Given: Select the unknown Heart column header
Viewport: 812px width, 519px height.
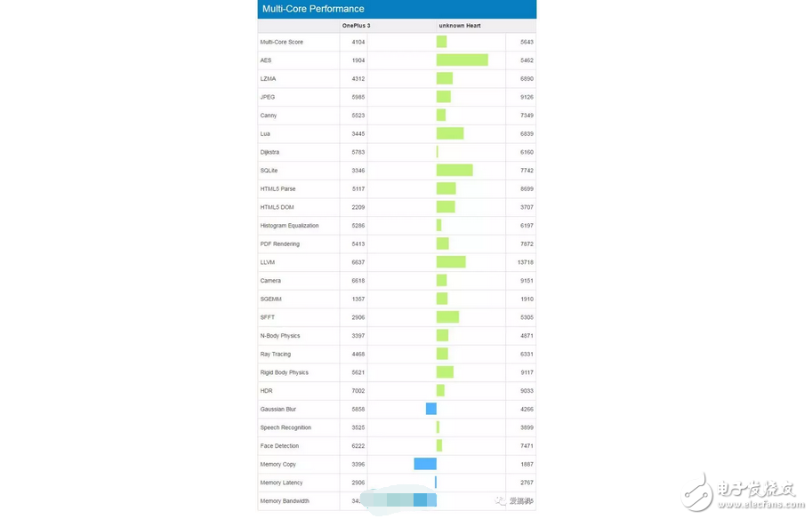Looking at the screenshot, I should 460,26.
